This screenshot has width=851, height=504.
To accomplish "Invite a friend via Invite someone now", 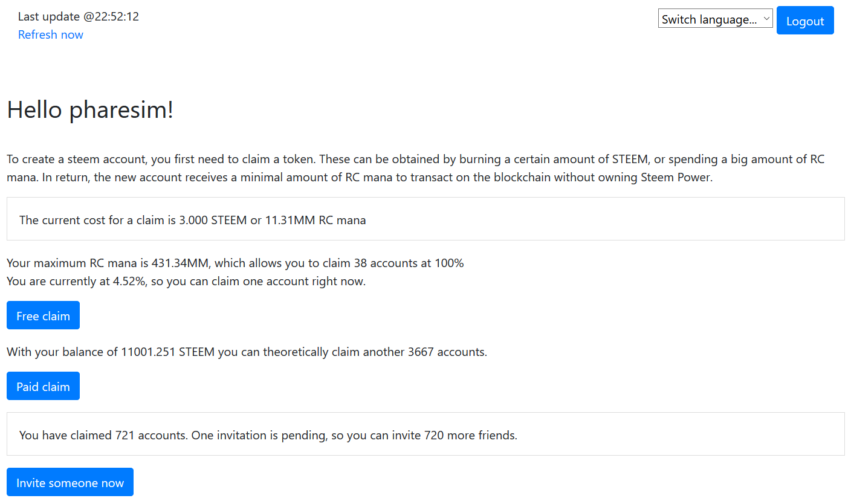I will (x=70, y=482).
